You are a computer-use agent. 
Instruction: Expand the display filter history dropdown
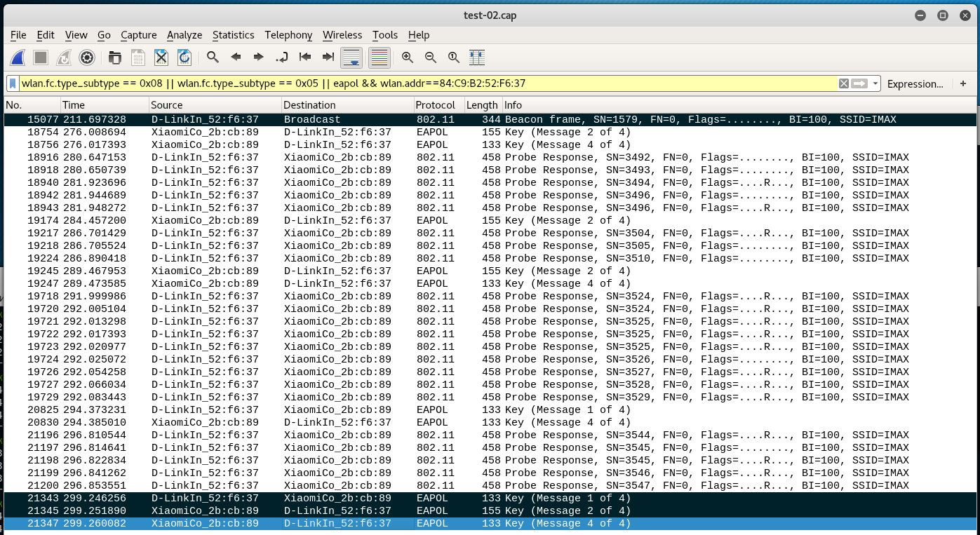pos(875,83)
